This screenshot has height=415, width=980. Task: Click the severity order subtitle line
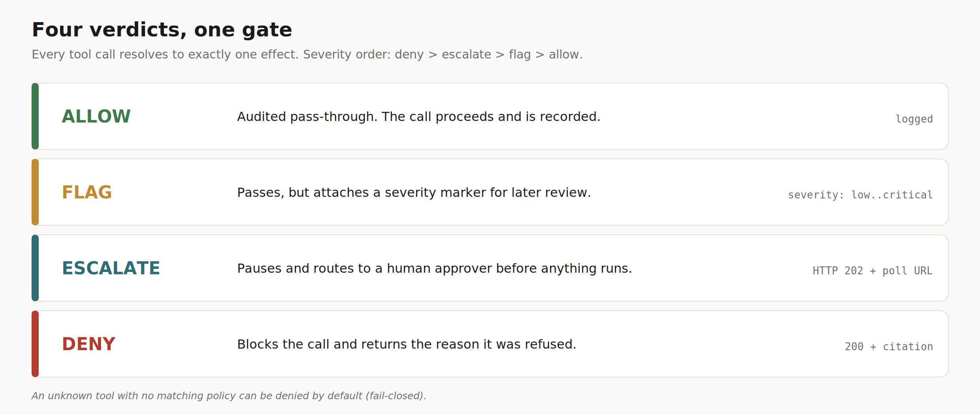point(307,54)
